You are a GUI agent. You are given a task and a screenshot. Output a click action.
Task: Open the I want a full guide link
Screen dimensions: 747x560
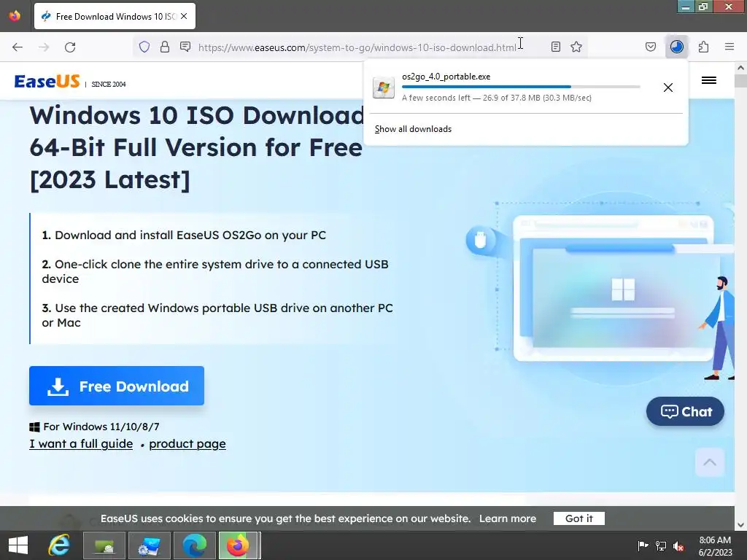click(81, 444)
